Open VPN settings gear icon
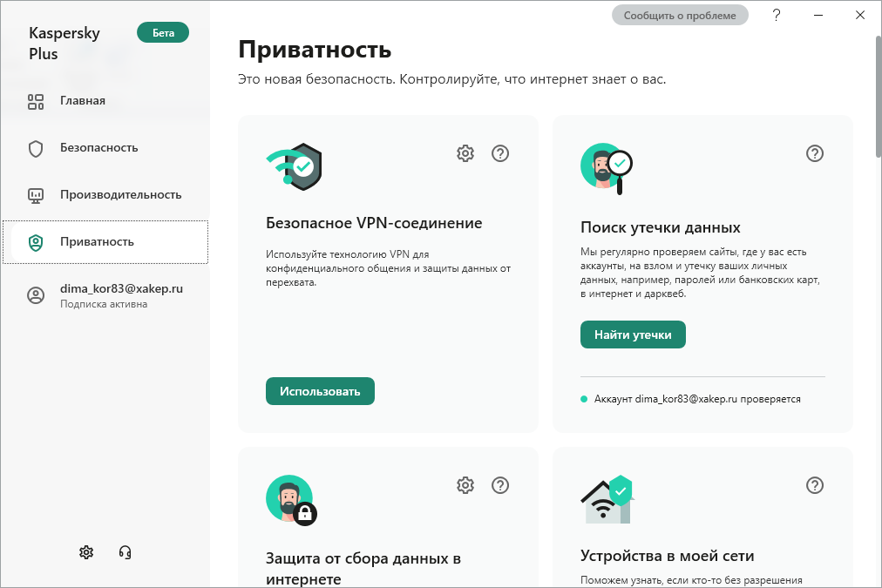This screenshot has width=882, height=588. (465, 153)
